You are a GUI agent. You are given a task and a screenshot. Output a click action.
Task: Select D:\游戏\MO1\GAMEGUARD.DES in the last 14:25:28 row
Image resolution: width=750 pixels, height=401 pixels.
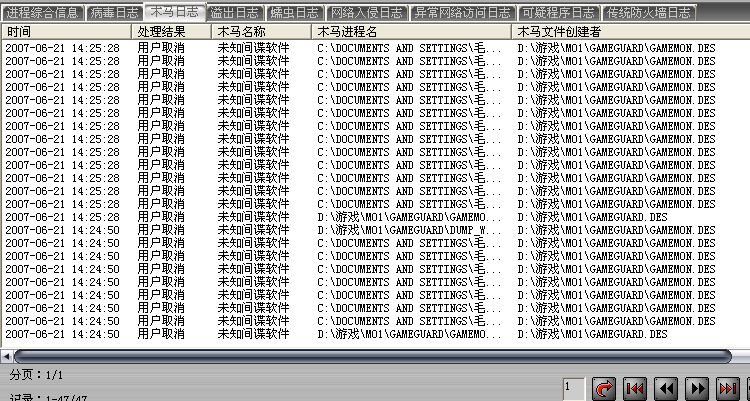(x=592, y=217)
